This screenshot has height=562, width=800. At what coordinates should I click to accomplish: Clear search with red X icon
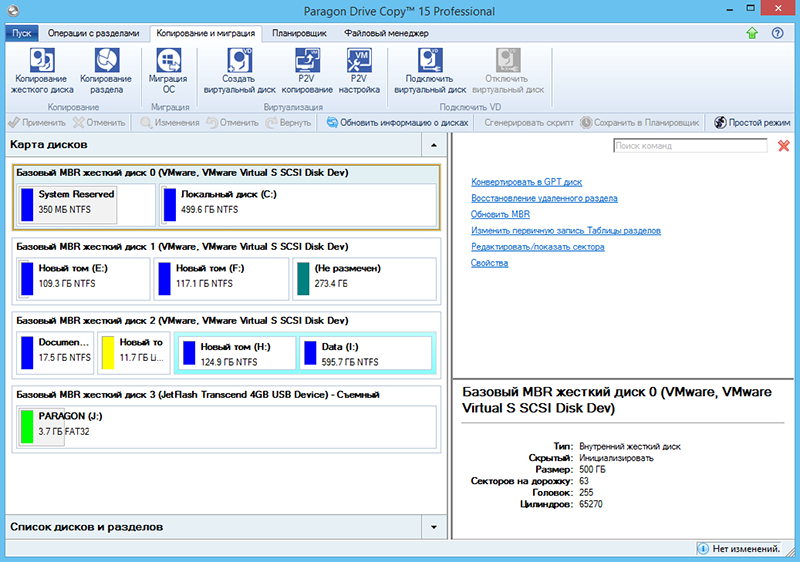783,146
